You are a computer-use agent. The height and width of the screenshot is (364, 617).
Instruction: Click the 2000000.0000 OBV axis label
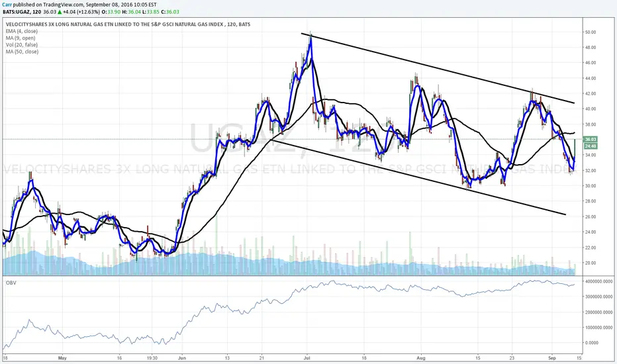(x=599, y=312)
